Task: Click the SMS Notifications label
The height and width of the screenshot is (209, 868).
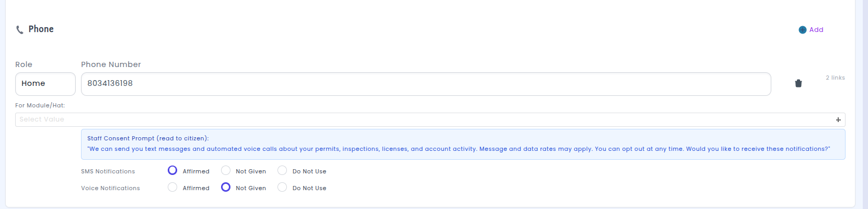Action: 108,171
